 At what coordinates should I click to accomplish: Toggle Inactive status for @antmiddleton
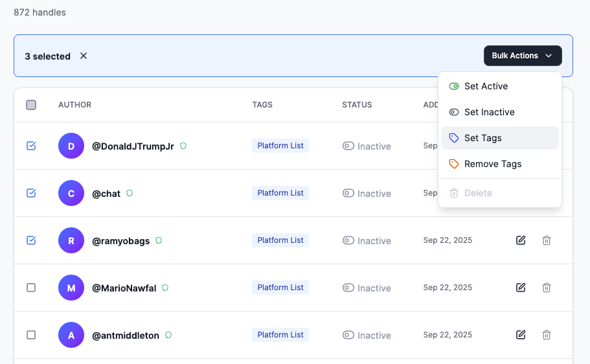tap(367, 335)
